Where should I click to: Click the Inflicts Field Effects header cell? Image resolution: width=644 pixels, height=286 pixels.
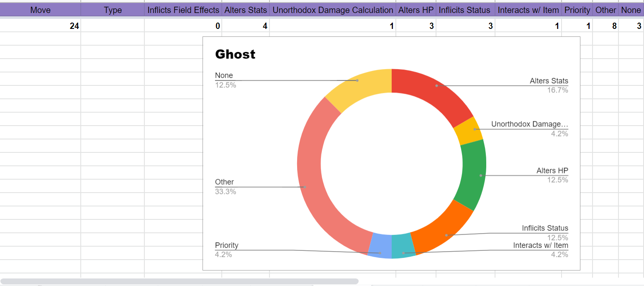[x=183, y=10]
